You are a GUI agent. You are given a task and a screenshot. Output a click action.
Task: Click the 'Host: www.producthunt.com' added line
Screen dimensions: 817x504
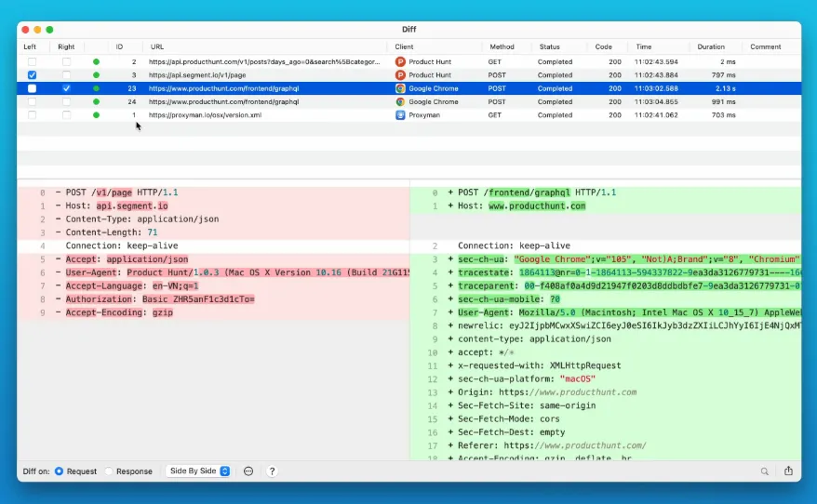coord(606,206)
